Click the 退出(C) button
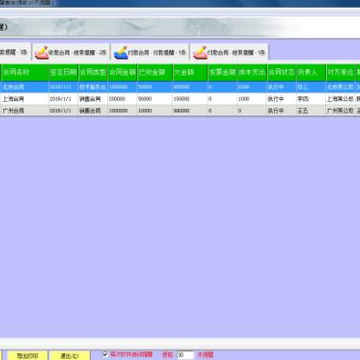Viewport: 360px width, 360px height. (69, 356)
